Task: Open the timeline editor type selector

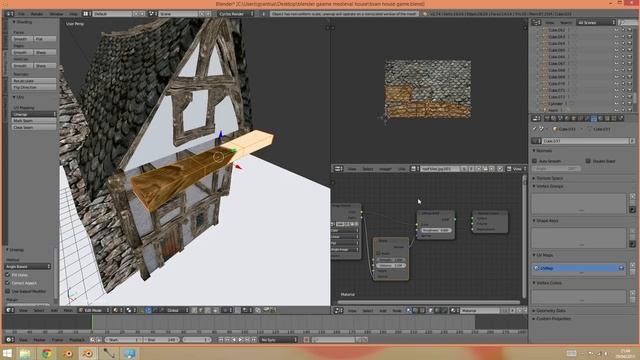Action: pyautogui.click(x=10, y=340)
